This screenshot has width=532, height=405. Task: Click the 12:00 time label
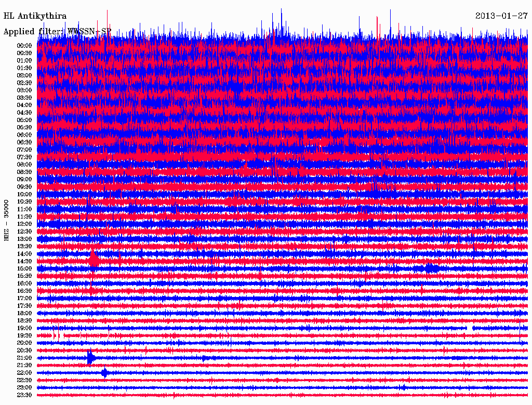click(x=24, y=224)
